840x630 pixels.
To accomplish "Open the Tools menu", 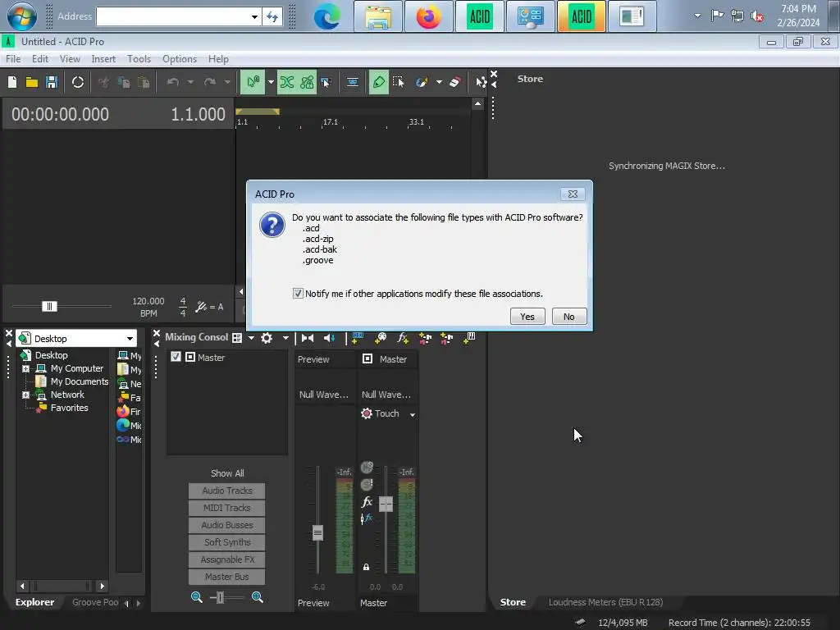I will 139,59.
